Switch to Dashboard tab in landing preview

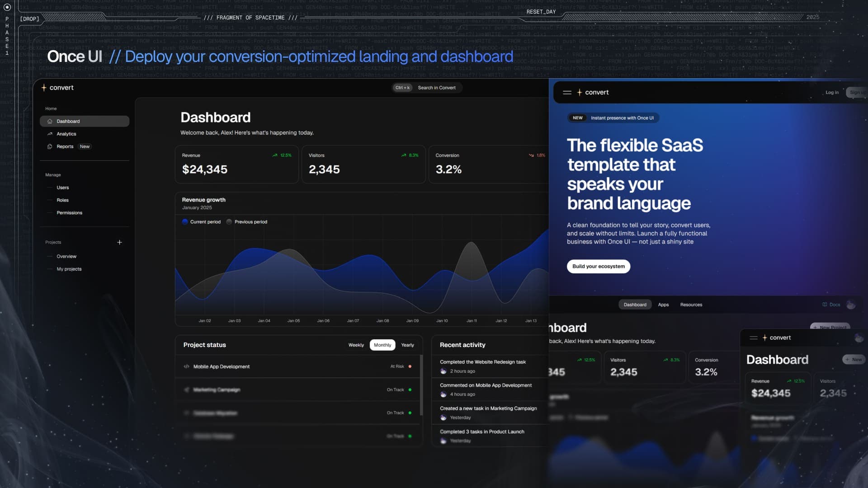click(x=635, y=305)
